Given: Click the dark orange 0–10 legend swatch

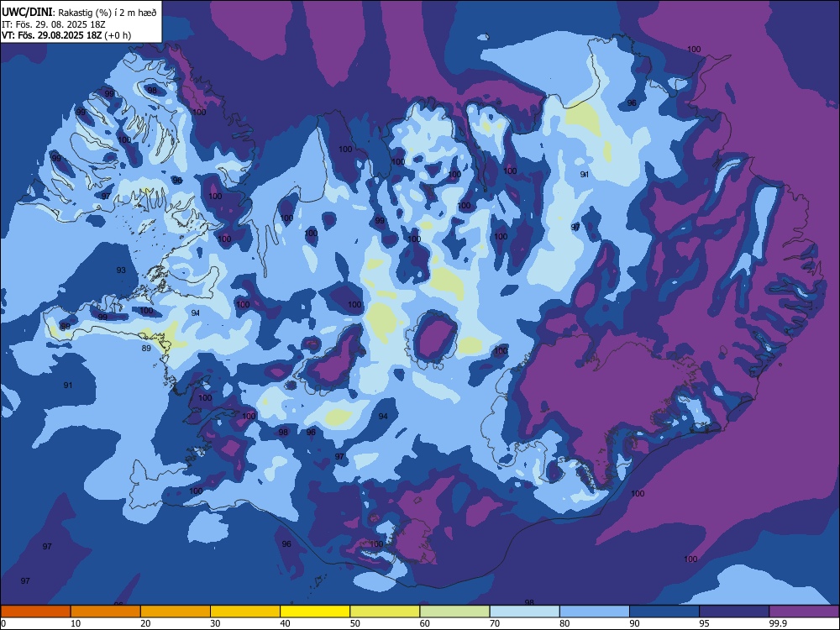Looking at the screenshot, I should point(35,612).
